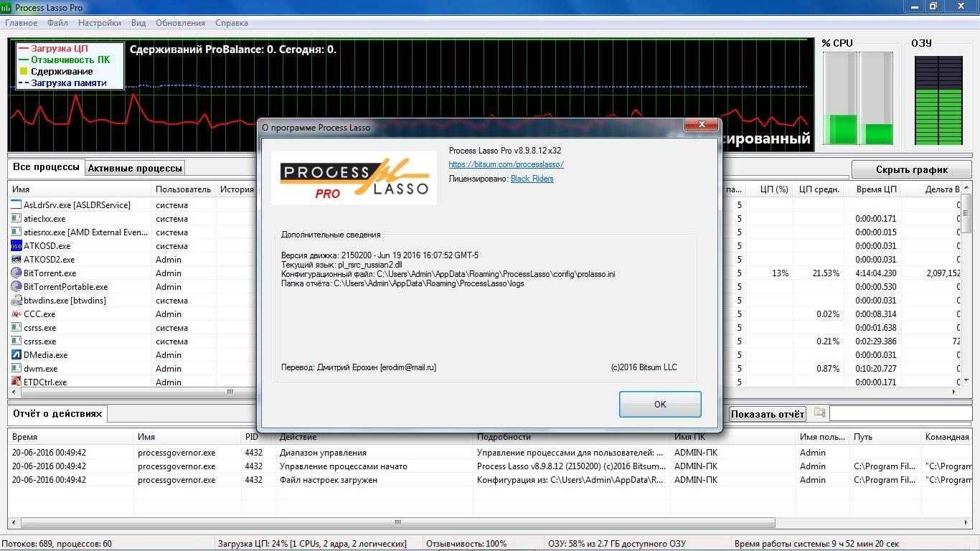Viewport: 980px width, 551px height.
Task: Click the BitTorrentPortable.exe process icon
Action: pyautogui.click(x=17, y=287)
